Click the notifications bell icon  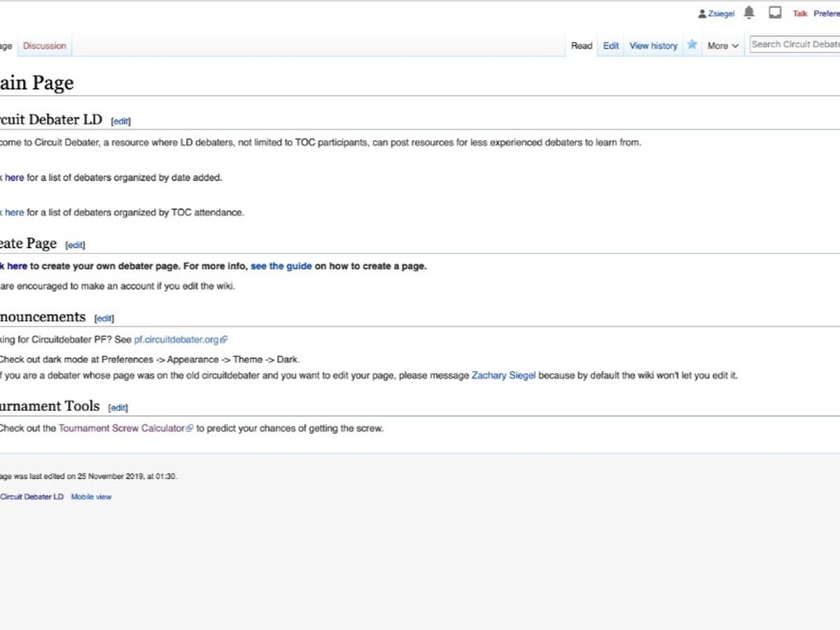point(749,13)
